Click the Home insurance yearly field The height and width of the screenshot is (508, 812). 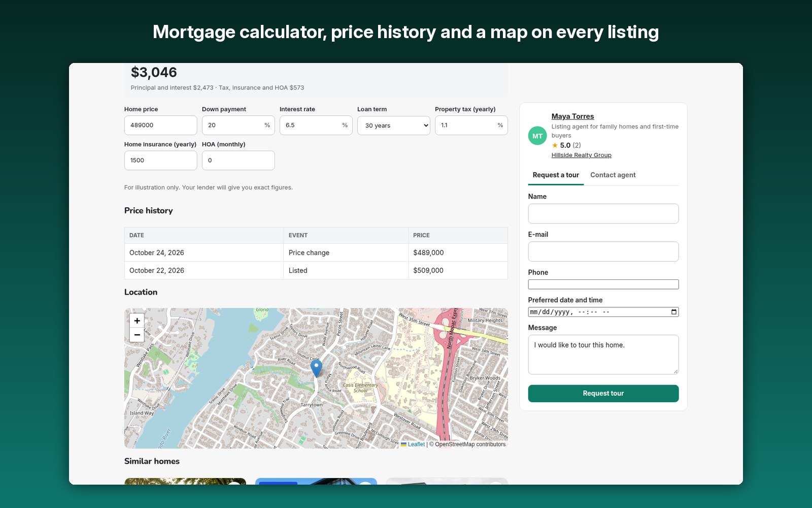160,161
